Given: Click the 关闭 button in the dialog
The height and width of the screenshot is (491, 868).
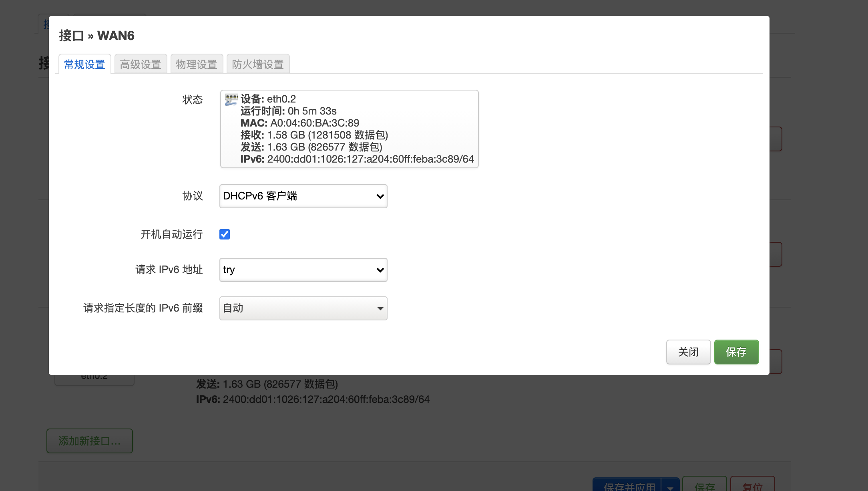Looking at the screenshot, I should tap(688, 352).
